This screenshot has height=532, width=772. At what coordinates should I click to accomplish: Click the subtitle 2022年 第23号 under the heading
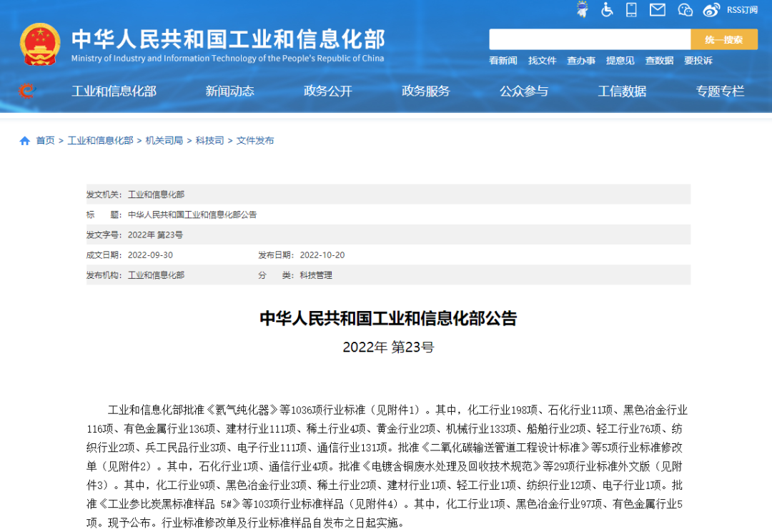pyautogui.click(x=388, y=348)
